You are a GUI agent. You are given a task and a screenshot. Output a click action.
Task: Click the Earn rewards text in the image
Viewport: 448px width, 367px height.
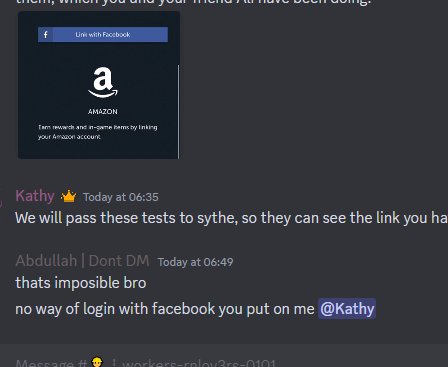(97, 132)
